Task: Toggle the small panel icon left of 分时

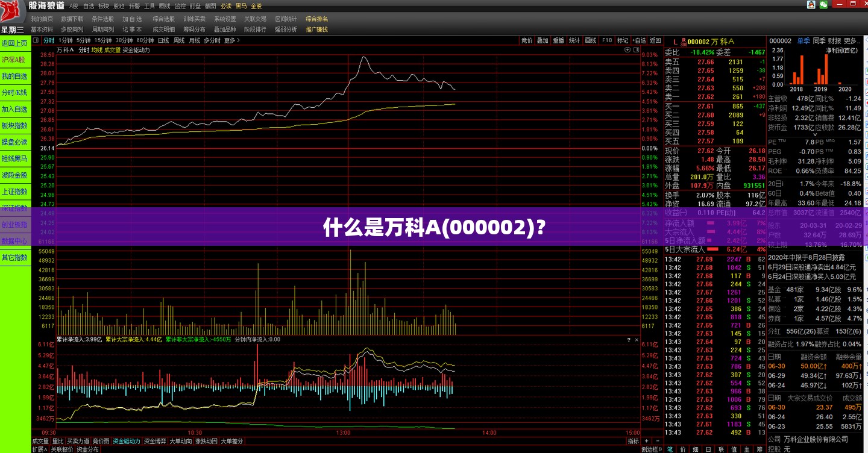Action: [x=36, y=40]
